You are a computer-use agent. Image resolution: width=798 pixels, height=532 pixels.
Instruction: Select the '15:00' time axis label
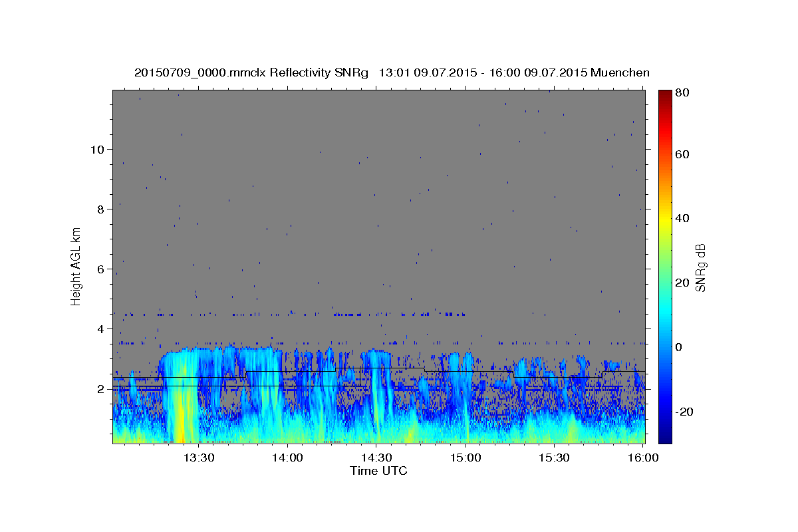465,458
